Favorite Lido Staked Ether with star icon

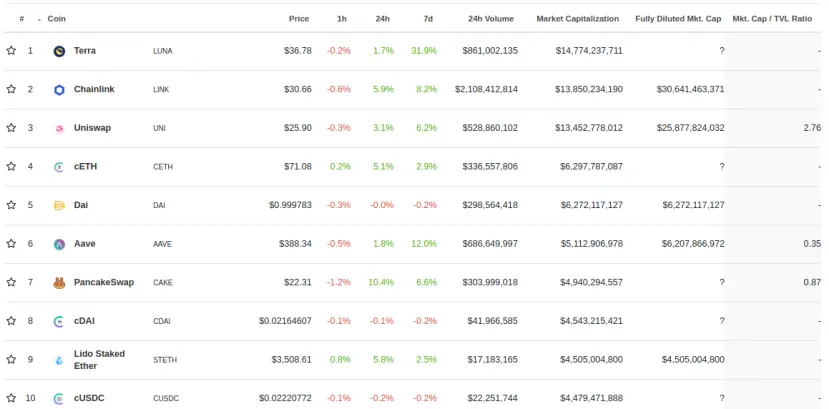click(x=11, y=359)
